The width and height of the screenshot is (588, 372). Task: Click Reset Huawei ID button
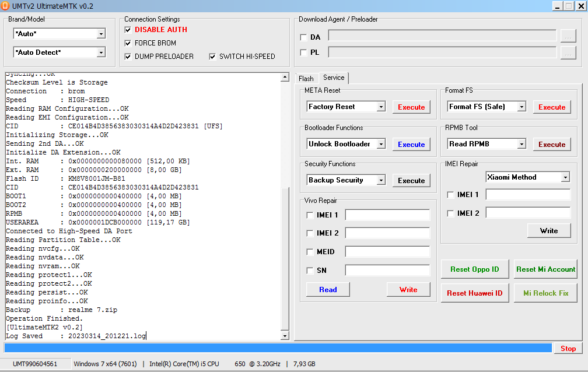tap(475, 293)
